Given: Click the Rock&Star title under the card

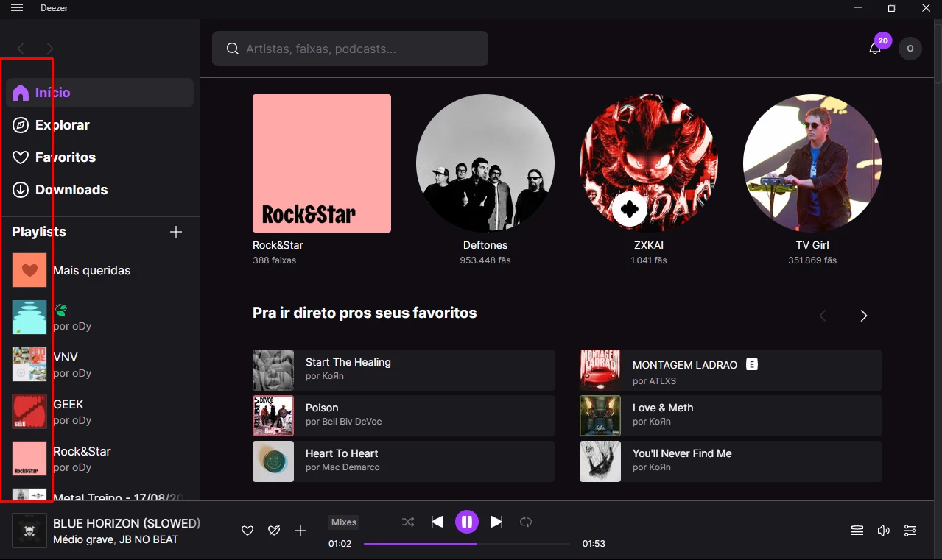Looking at the screenshot, I should click(278, 245).
